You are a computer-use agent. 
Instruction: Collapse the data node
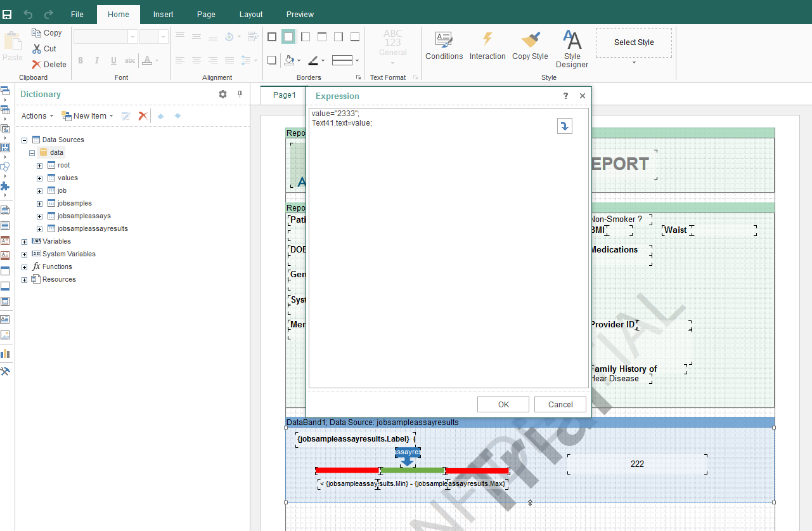point(31,153)
